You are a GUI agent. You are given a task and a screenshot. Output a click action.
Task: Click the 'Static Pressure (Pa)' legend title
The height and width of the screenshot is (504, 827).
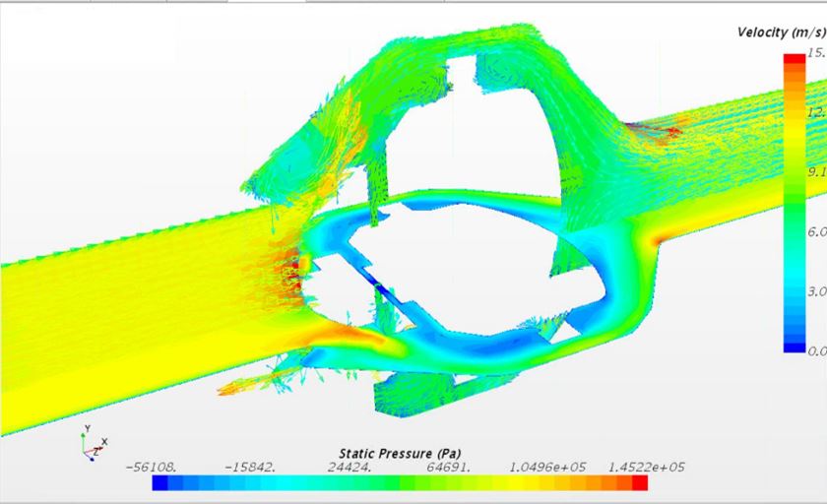(400, 454)
